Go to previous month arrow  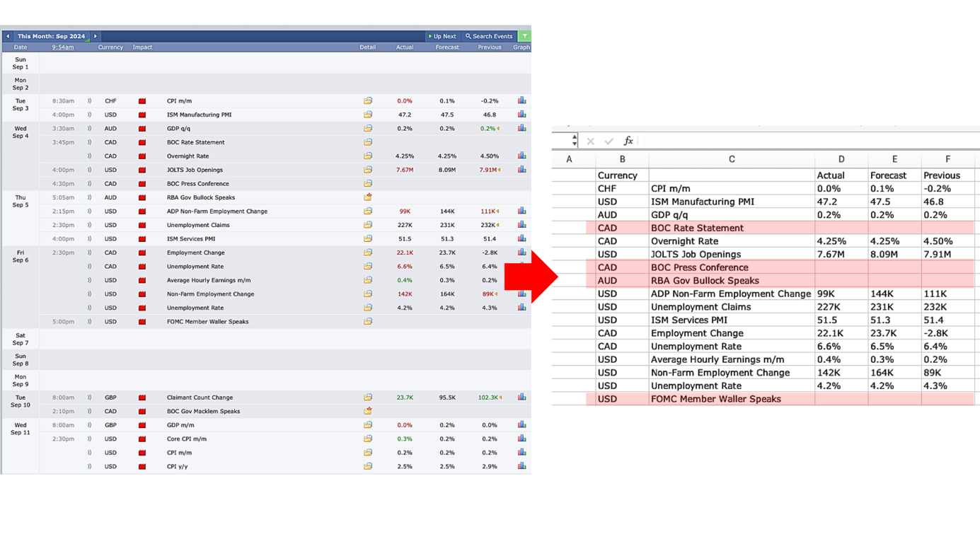click(x=8, y=36)
